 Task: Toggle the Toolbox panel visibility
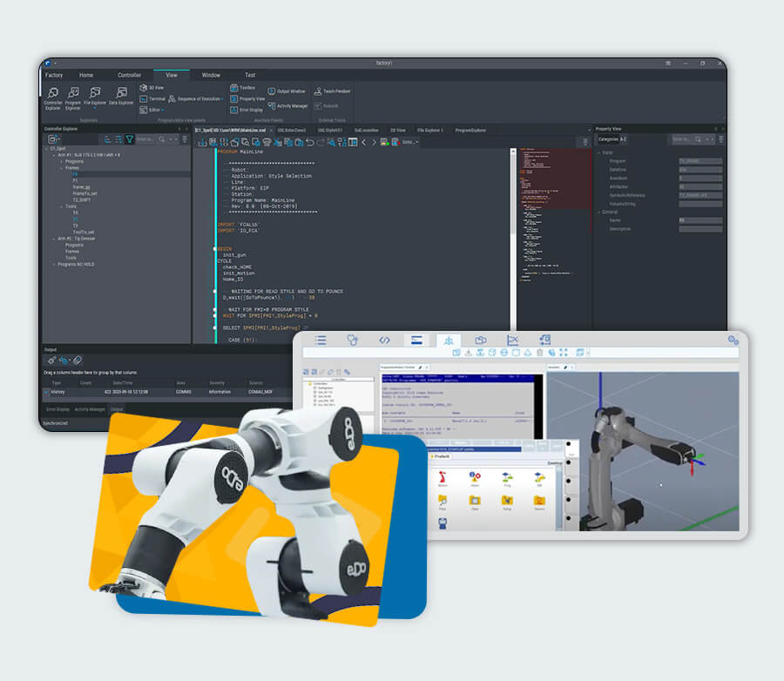click(243, 88)
